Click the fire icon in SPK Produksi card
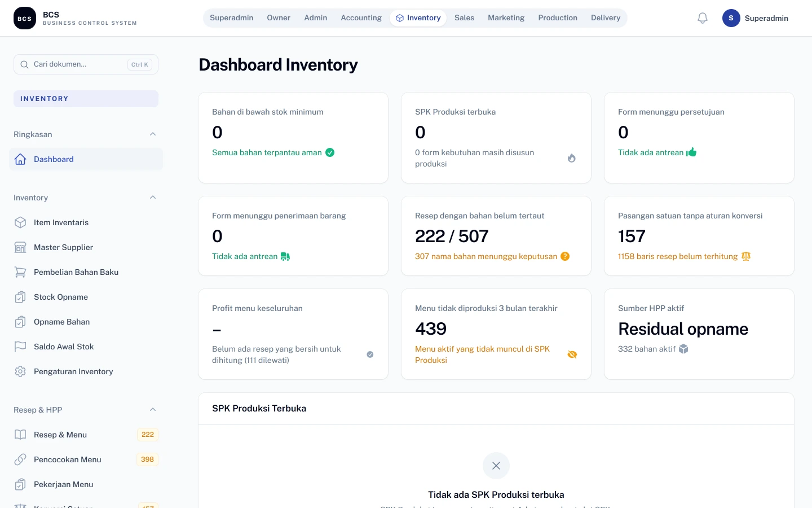Image resolution: width=812 pixels, height=508 pixels. tap(572, 158)
